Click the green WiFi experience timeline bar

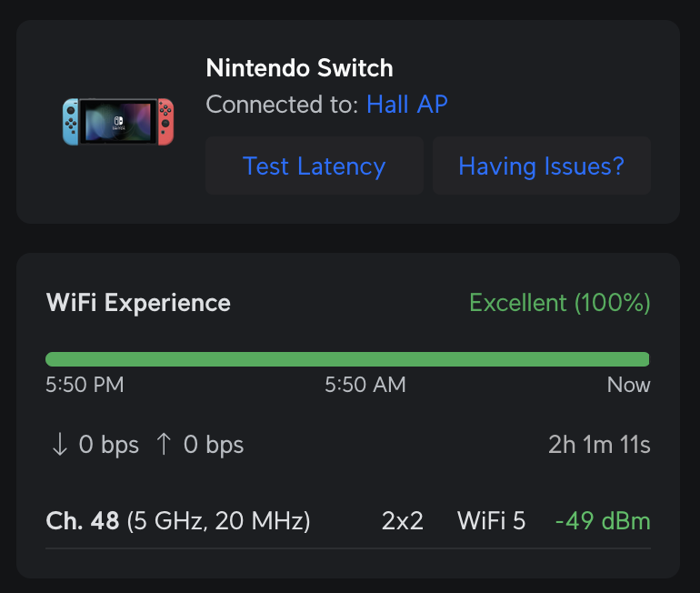point(347,359)
